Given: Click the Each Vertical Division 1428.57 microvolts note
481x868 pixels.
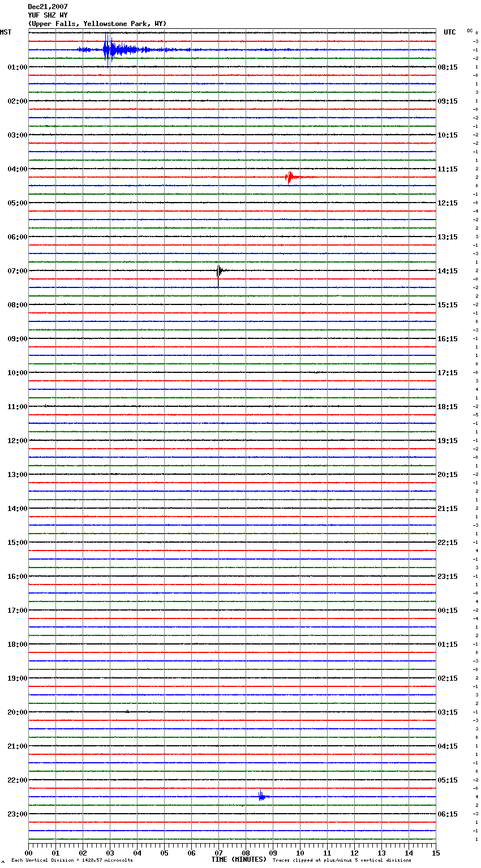Looking at the screenshot, I should pyautogui.click(x=72, y=860).
